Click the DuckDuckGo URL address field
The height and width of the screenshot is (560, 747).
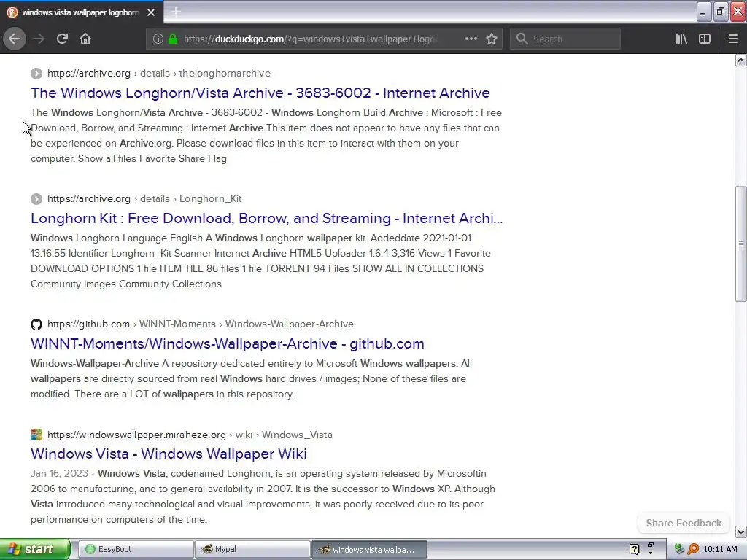(309, 39)
